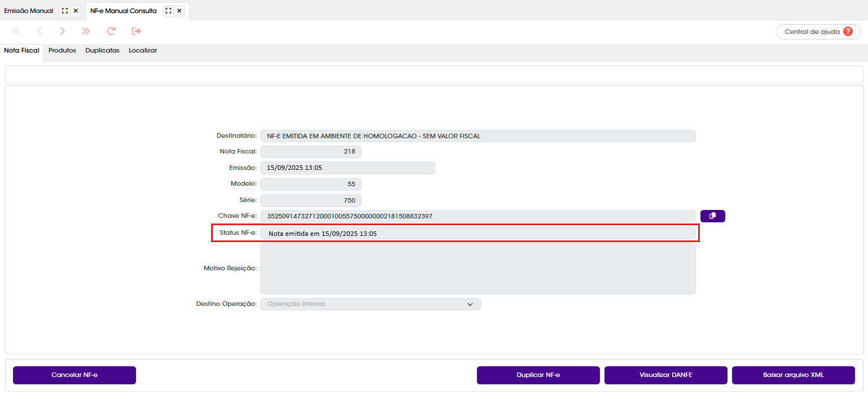Open the Localizar sub-tab
This screenshot has width=868, height=399.
(143, 50)
